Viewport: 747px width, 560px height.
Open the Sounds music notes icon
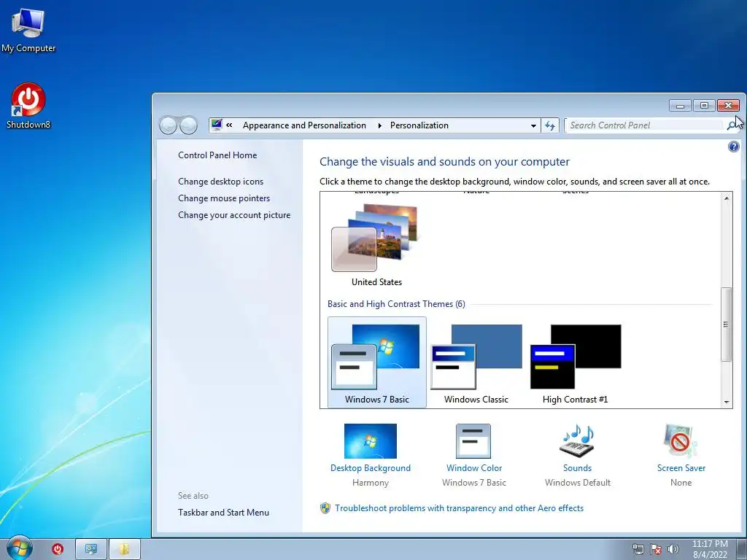pos(577,441)
